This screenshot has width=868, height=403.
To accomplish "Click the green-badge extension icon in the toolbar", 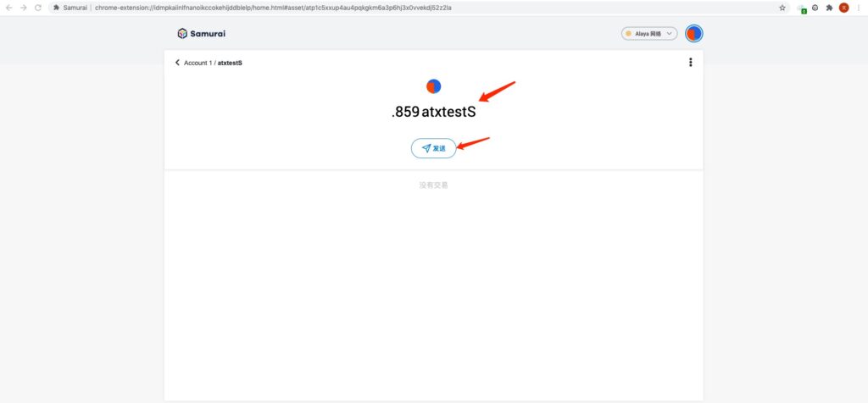I will tap(802, 8).
